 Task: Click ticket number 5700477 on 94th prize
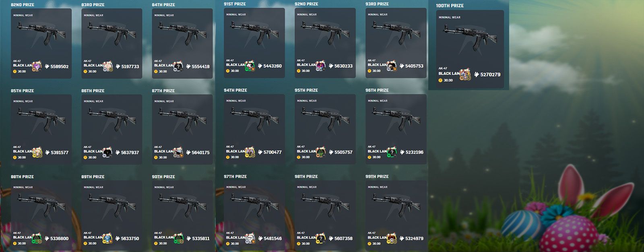click(272, 152)
